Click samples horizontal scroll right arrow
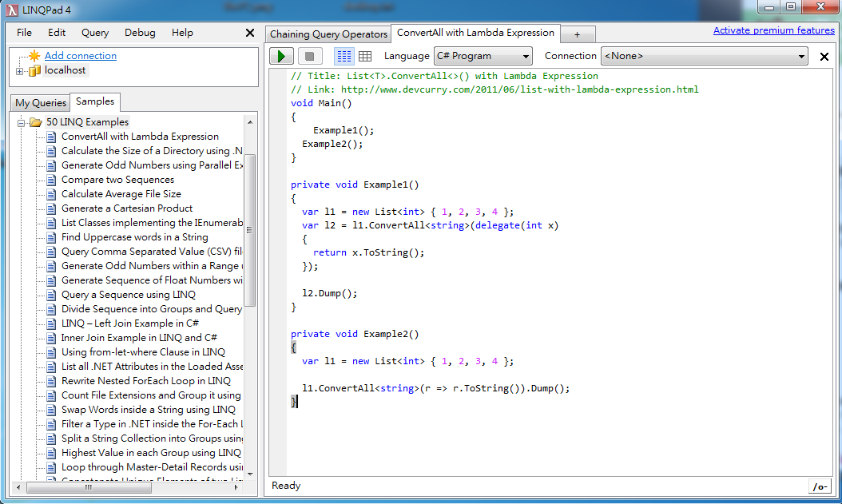The image size is (842, 504). pos(236,487)
